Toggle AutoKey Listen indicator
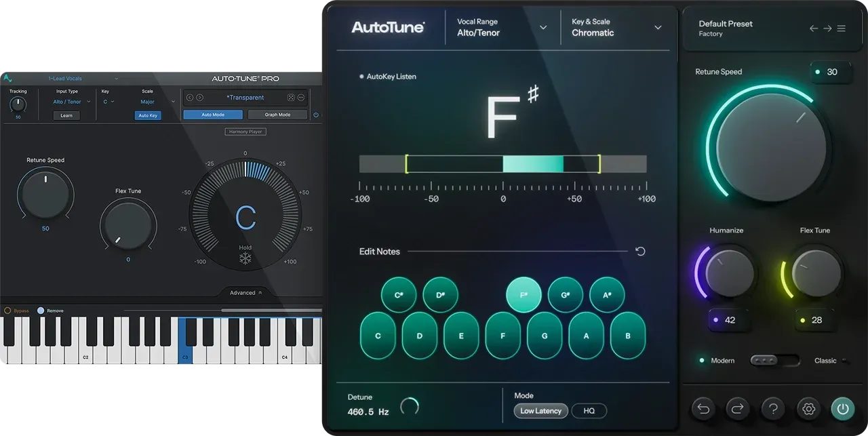 tap(388, 77)
